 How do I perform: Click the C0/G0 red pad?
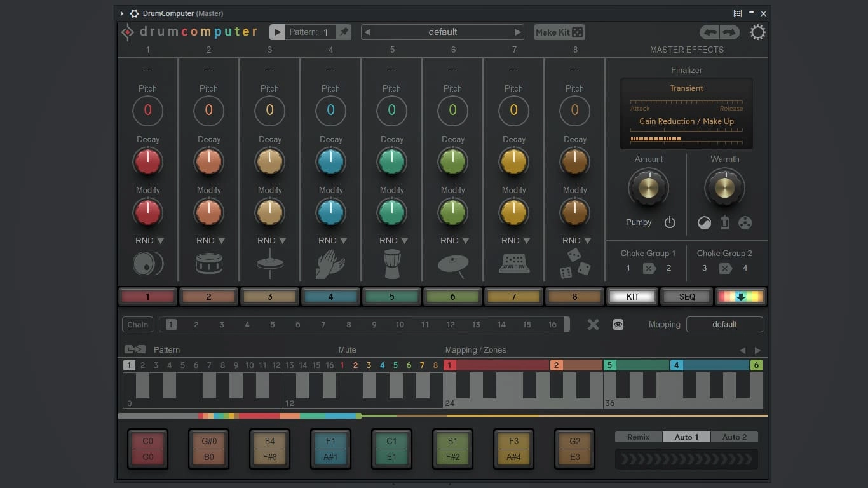click(x=147, y=449)
